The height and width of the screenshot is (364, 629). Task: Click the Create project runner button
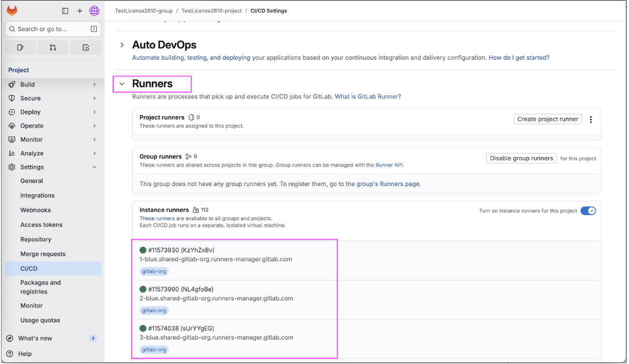coord(547,119)
